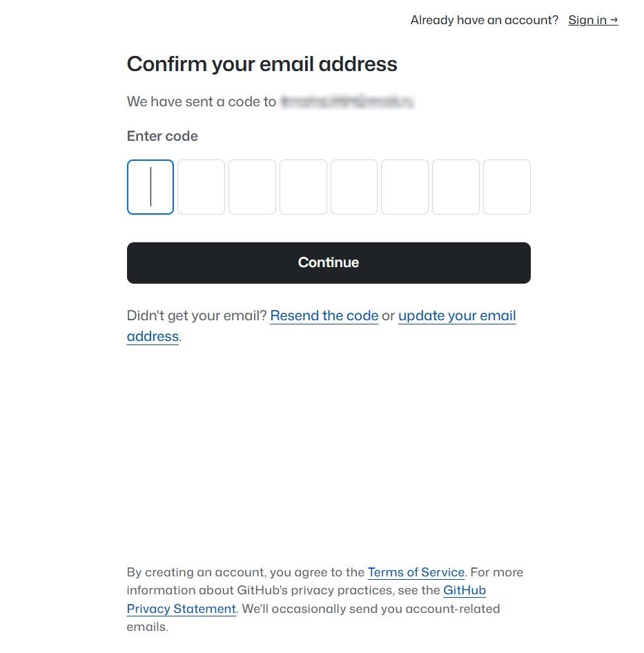Choose update your email address link

coord(457,315)
